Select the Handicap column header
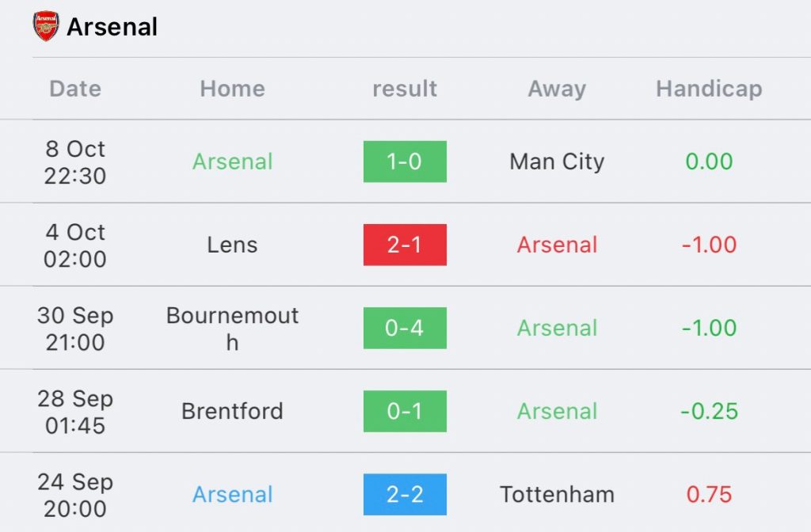This screenshot has height=532, width=811. tap(709, 89)
